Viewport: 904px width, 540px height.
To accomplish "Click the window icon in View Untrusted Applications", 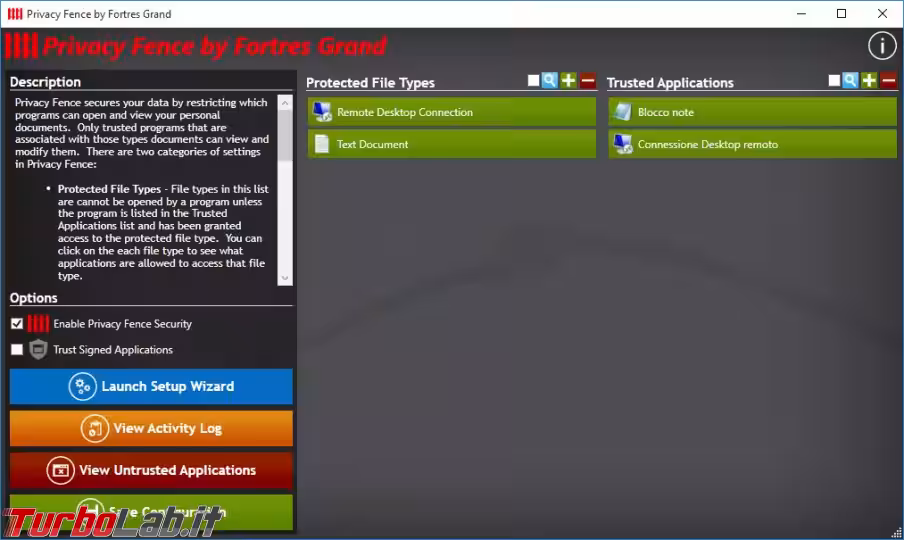I will click(61, 470).
